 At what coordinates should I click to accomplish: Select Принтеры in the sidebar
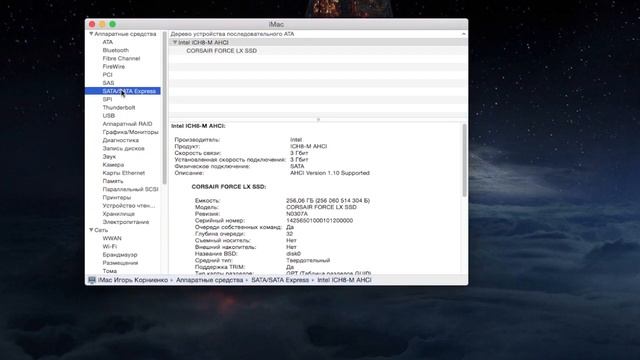(x=117, y=197)
